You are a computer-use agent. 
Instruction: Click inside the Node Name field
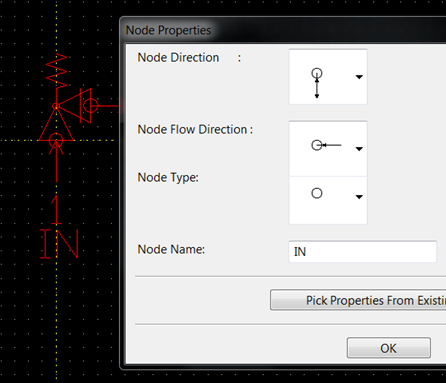(x=363, y=251)
